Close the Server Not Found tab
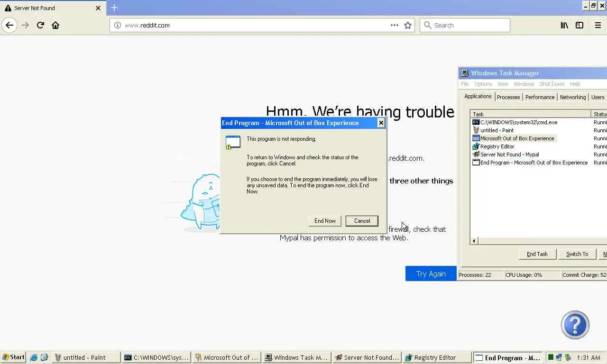Viewport: 607px width, 364px height. (98, 8)
